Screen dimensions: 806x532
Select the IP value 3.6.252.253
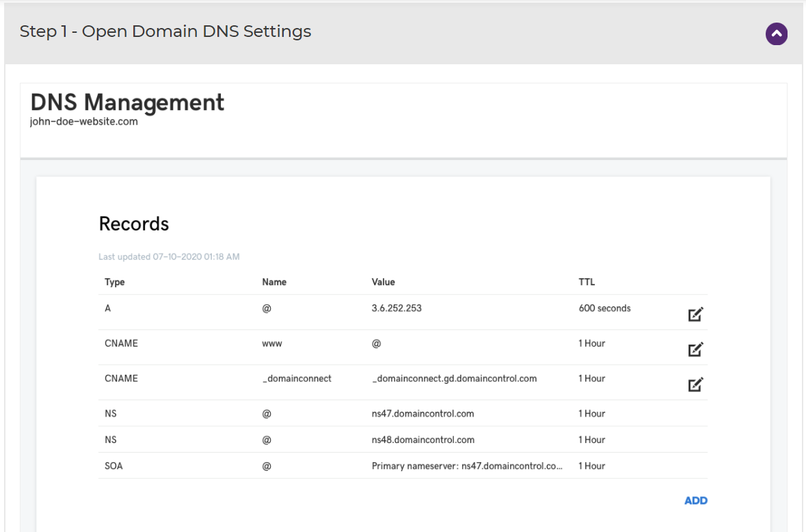(397, 308)
